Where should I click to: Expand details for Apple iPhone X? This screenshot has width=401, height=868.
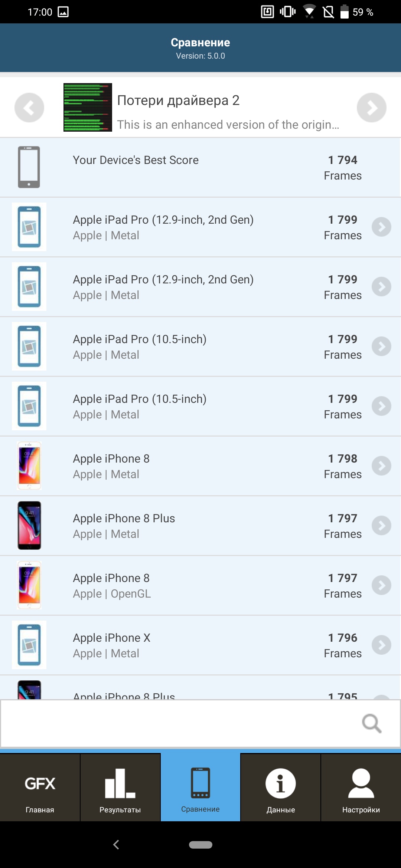[381, 645]
